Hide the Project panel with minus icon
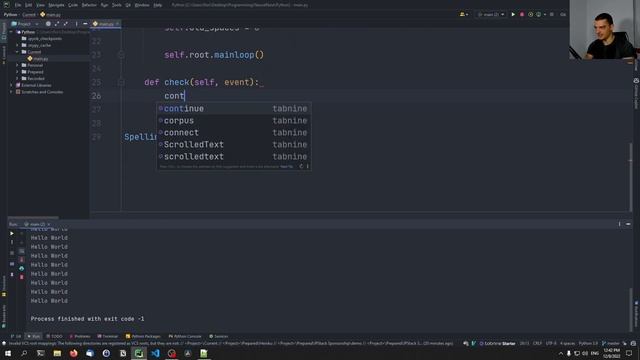640x360 pixels. click(85, 24)
